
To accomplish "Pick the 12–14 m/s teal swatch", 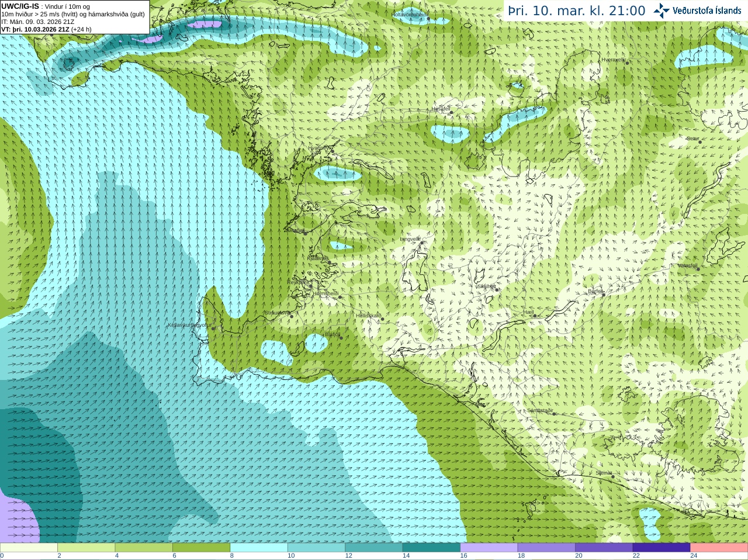I will pos(374,548).
